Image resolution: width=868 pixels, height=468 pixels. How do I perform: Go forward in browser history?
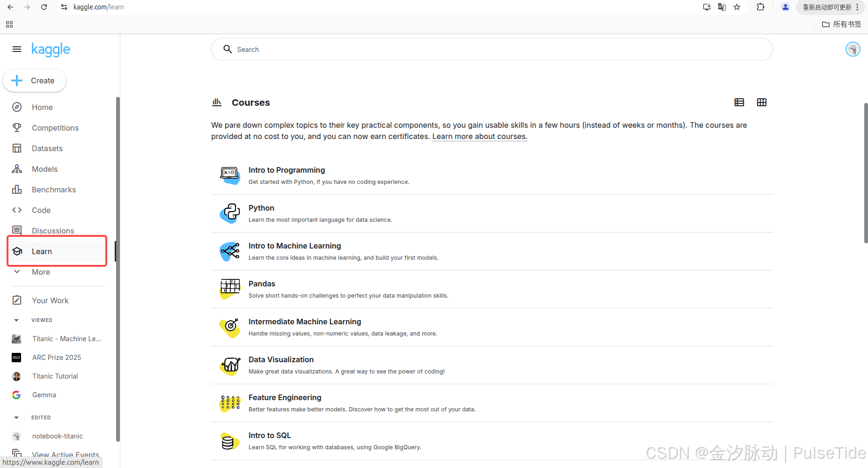[27, 7]
